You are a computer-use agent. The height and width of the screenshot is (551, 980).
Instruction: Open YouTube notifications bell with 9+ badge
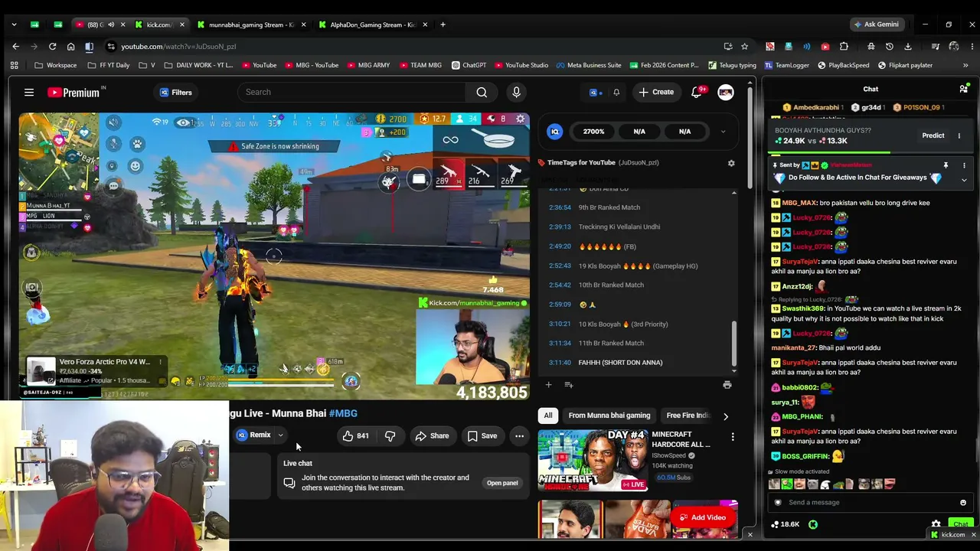click(x=697, y=93)
